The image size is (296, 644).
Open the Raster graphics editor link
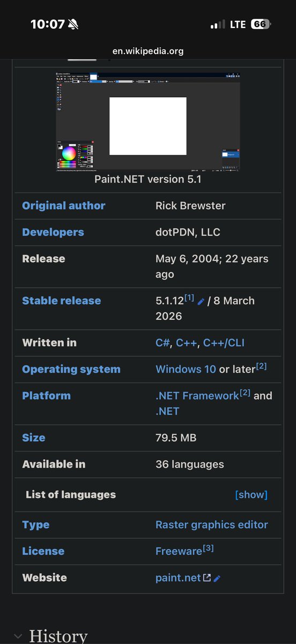212,525
